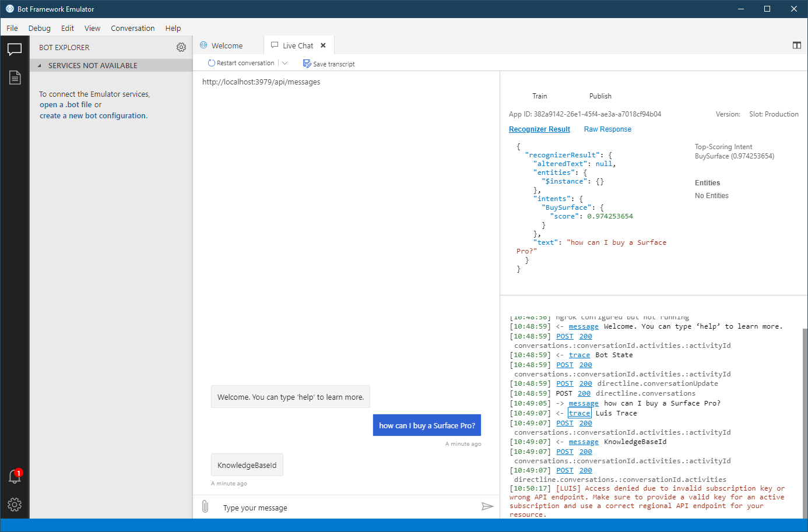The image size is (808, 532).
Task: Open the File menu
Action: tap(12, 28)
